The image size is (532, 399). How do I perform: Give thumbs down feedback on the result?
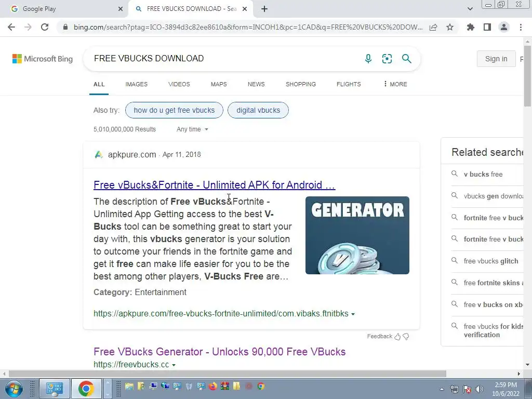pyautogui.click(x=406, y=337)
